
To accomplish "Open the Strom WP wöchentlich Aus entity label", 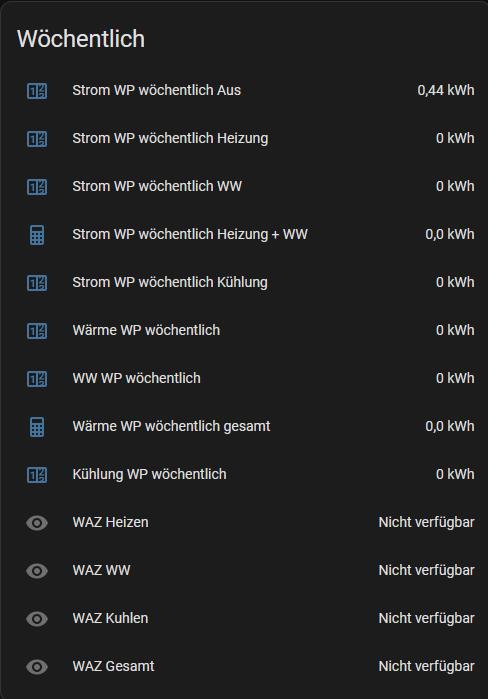I will pos(156,90).
